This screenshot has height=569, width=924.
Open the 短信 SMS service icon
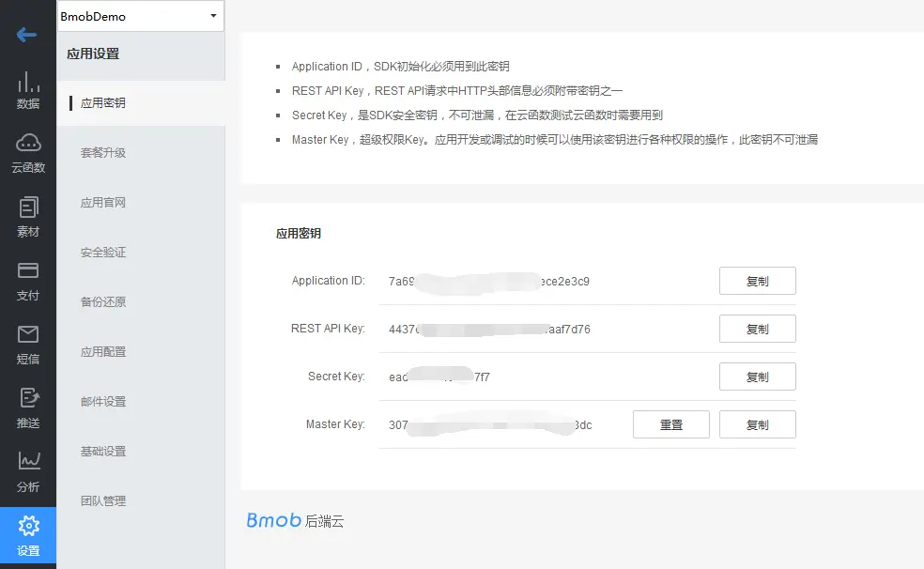pos(28,343)
